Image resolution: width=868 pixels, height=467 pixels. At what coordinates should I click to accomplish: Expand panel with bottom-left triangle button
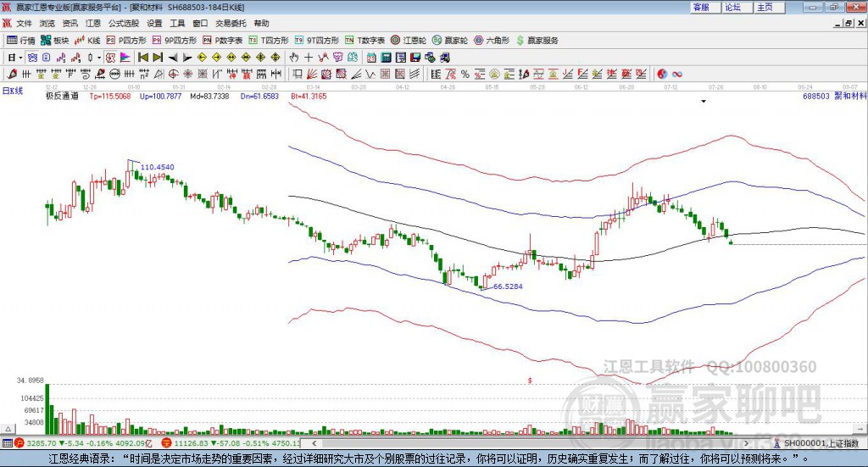[x=8, y=430]
